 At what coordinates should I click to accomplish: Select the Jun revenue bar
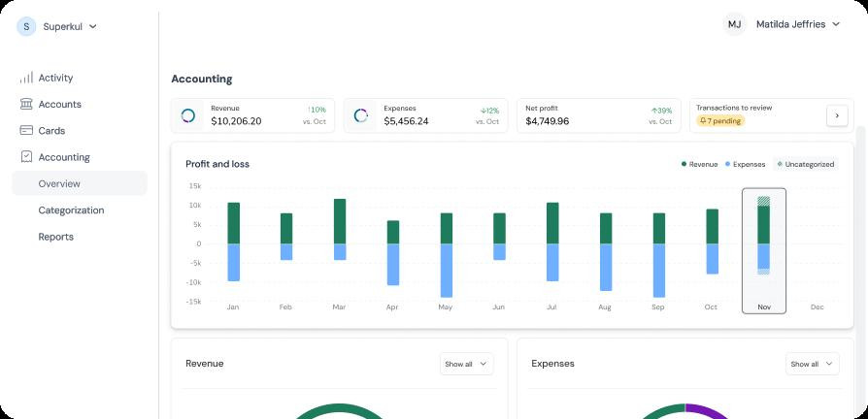pyautogui.click(x=499, y=228)
